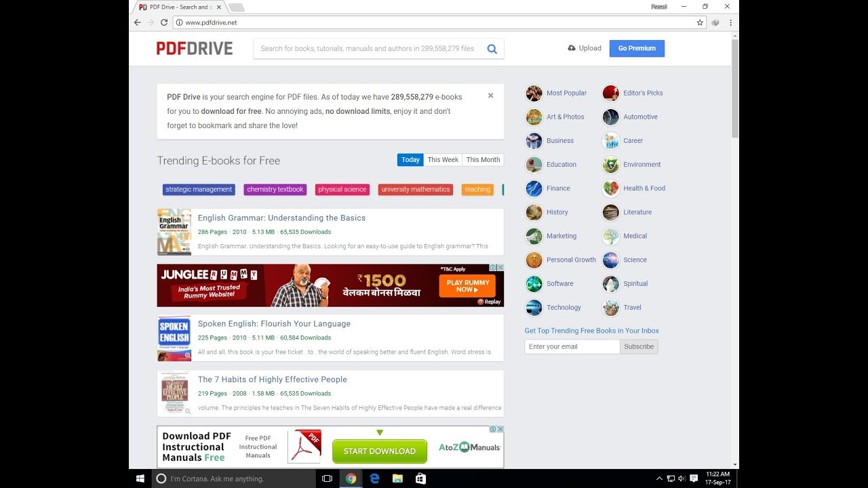Click the Most Popular category icon

pyautogui.click(x=534, y=93)
